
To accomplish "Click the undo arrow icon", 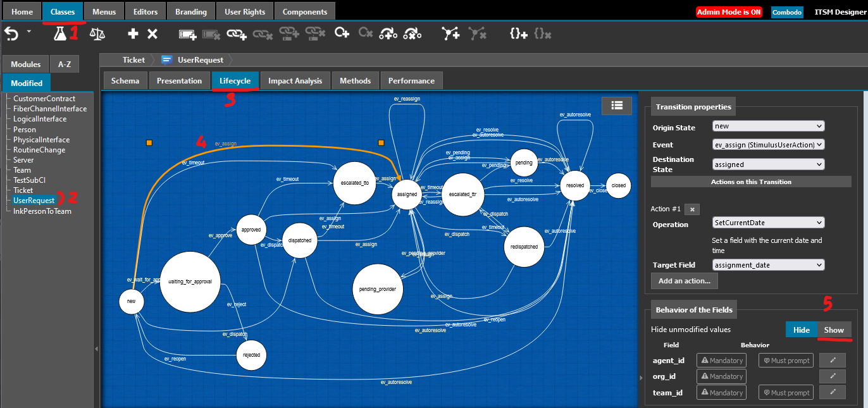I will (11, 34).
